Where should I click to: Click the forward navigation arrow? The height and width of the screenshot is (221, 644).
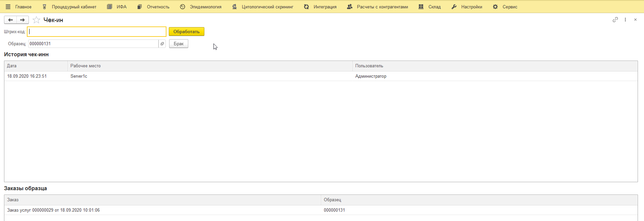(x=22, y=20)
